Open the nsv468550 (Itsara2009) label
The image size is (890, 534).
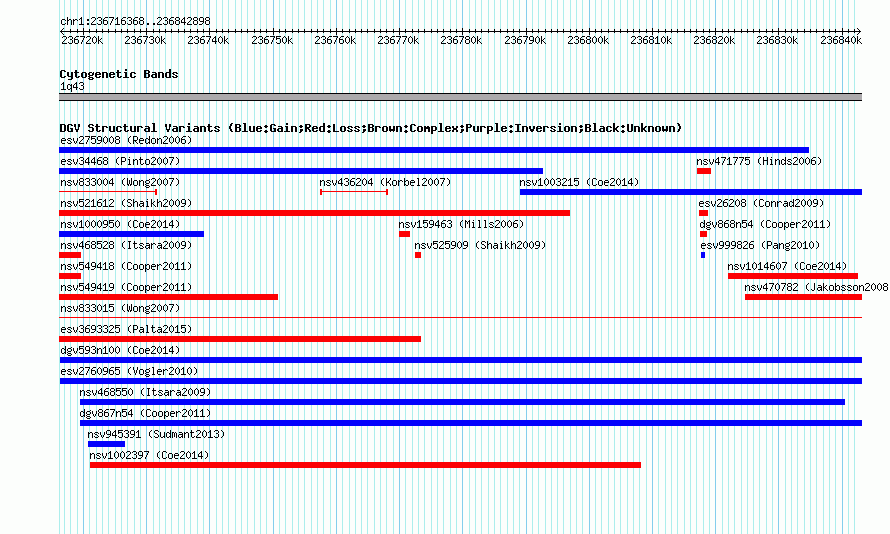(145, 392)
